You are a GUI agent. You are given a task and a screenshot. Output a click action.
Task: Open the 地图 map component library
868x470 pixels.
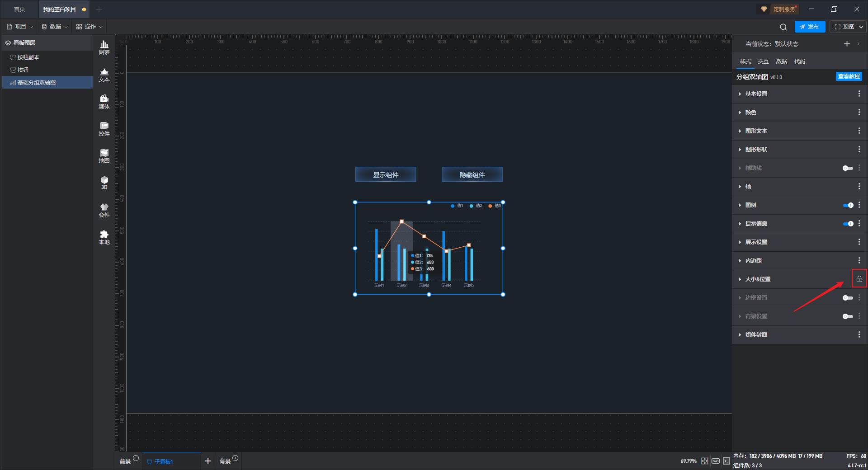(x=104, y=156)
